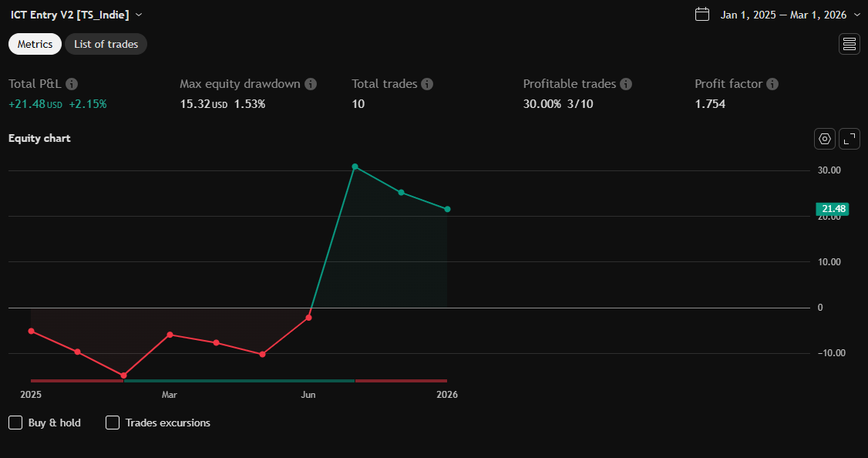Enable the Buy & hold checkbox

[x=15, y=423]
